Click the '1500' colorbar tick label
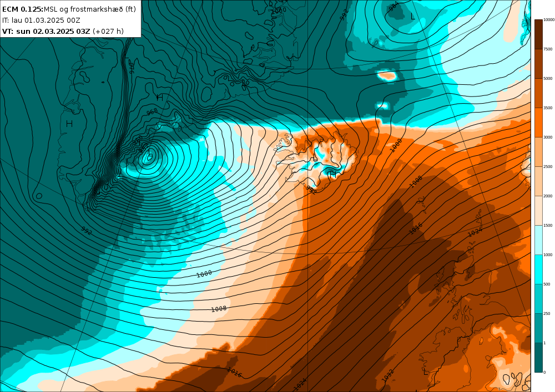 [x=548, y=225]
